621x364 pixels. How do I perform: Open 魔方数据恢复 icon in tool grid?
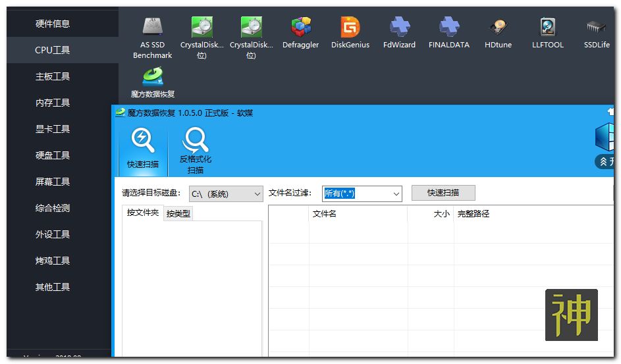(153, 82)
